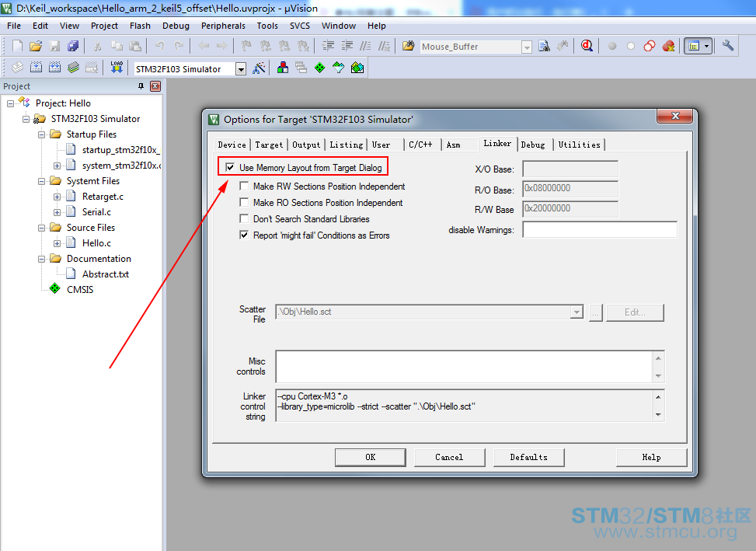Click Linker control string scrollbar down arrow
The image size is (756, 551).
coord(658,414)
